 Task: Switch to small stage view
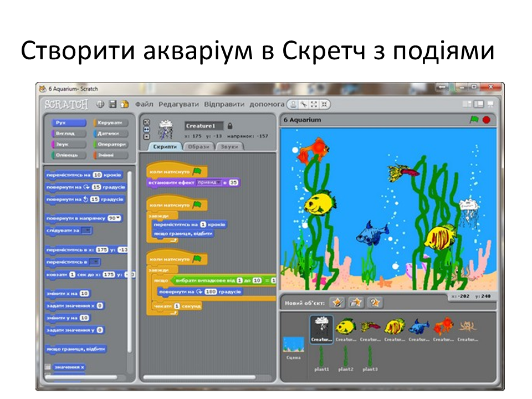click(x=468, y=104)
